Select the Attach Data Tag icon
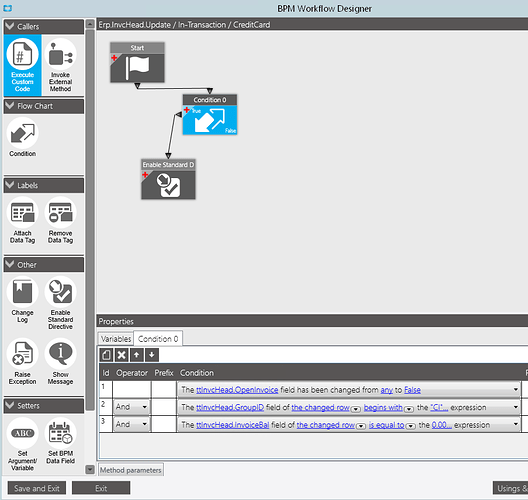This screenshot has height=500, width=528. 23,221
